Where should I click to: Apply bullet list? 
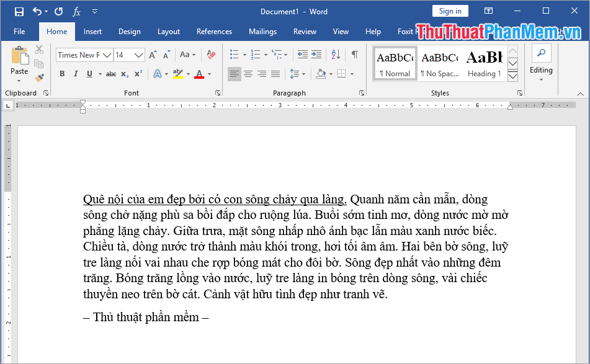click(x=234, y=55)
